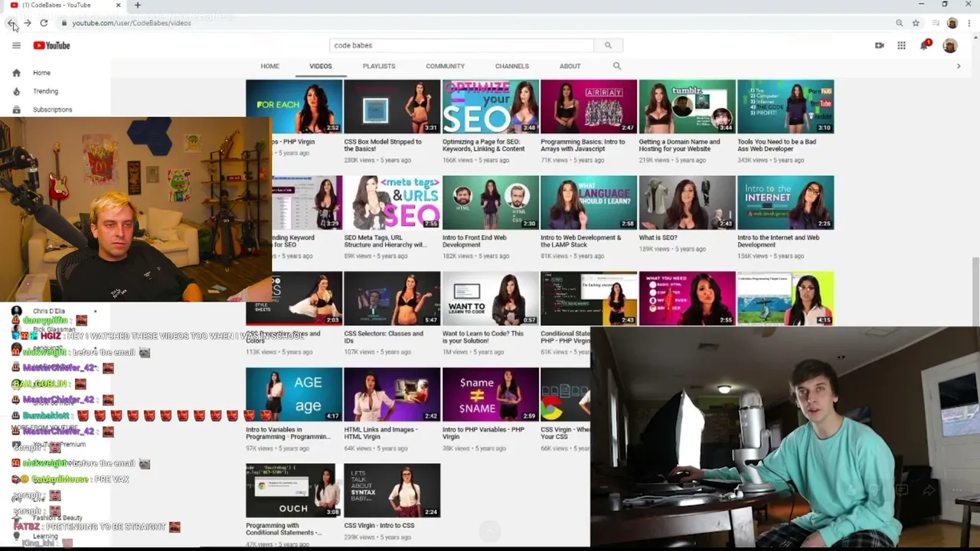
Task: Play the CSS Selectors 5:47 thumbnail
Action: click(392, 298)
